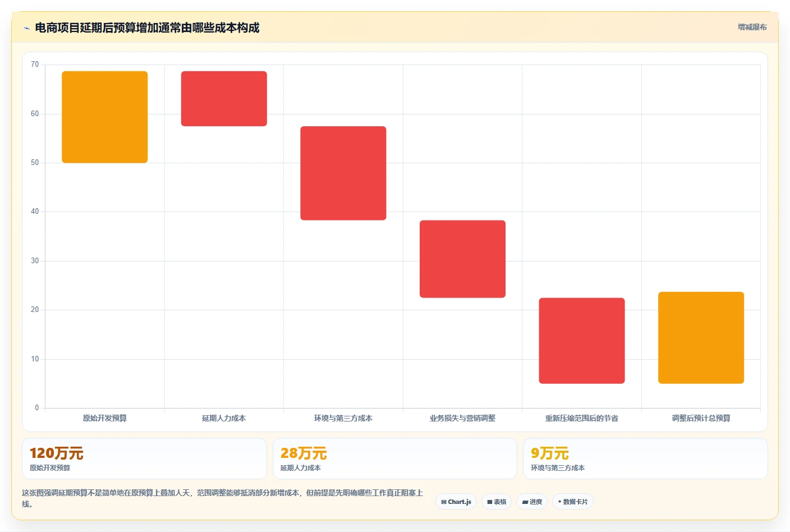Click the footer note starting 这张图强调延期预算
The image size is (790, 532).
(222, 498)
